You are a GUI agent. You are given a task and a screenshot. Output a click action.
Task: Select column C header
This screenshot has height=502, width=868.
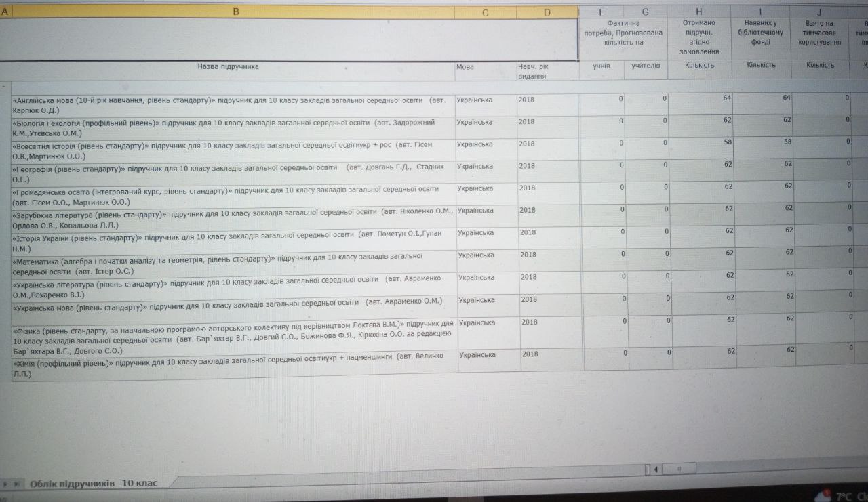(x=485, y=12)
